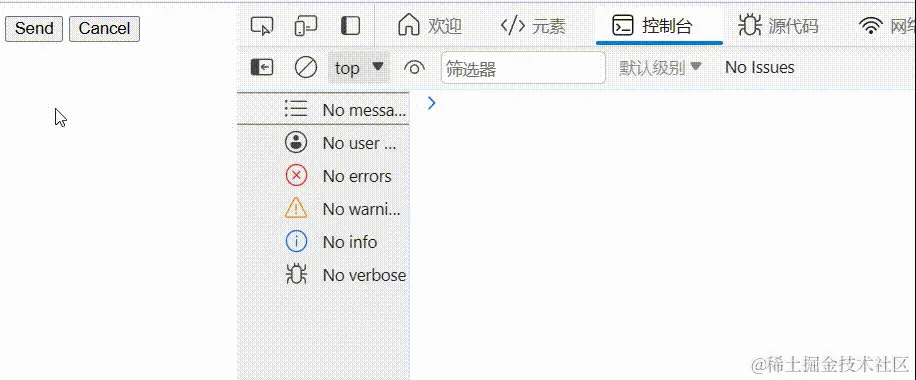Toggle device emulation icon
This screenshot has width=916, height=380.
pos(306,26)
